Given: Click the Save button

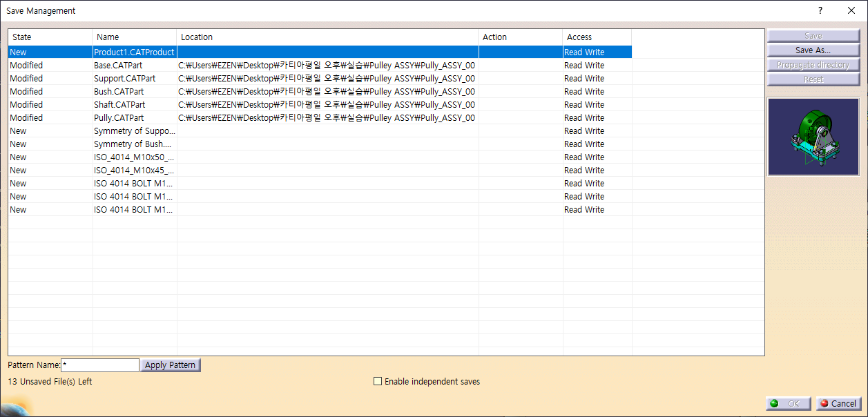Looking at the screenshot, I should click(x=813, y=36).
